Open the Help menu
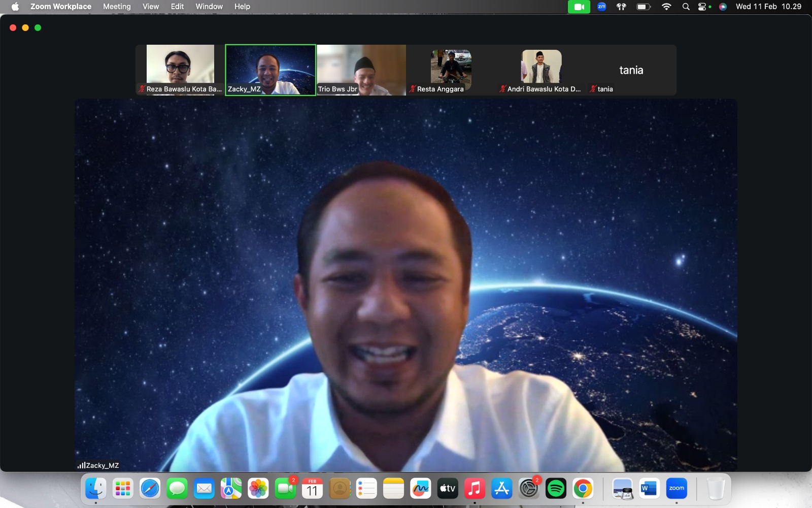 coord(242,7)
